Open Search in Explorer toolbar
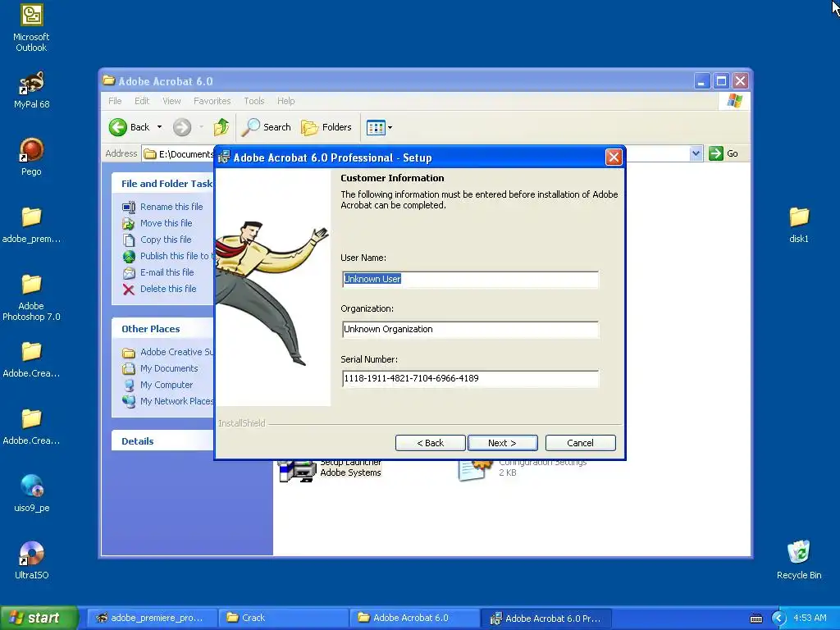The height and width of the screenshot is (630, 840). [267, 127]
